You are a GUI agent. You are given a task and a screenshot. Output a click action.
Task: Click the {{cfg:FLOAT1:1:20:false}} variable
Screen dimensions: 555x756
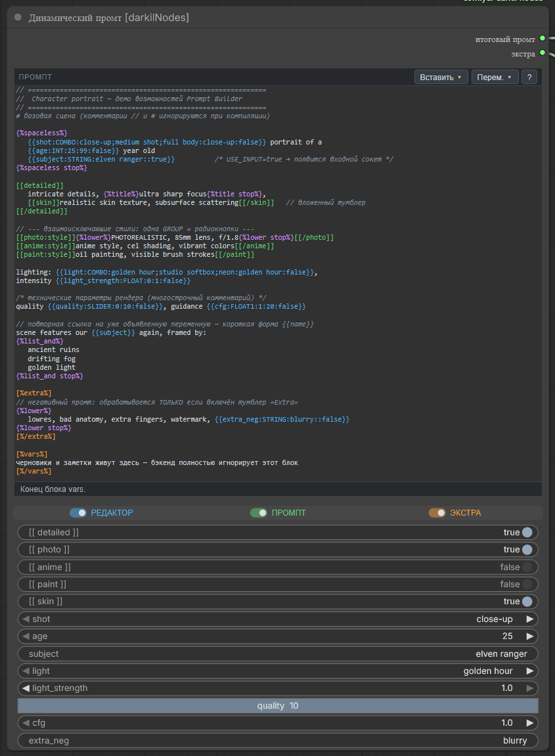tap(256, 306)
